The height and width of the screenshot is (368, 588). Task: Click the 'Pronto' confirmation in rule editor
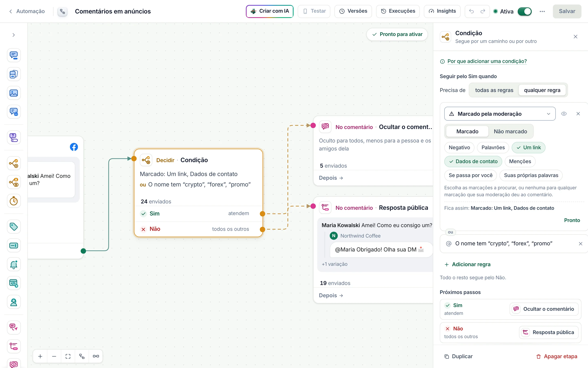(572, 220)
